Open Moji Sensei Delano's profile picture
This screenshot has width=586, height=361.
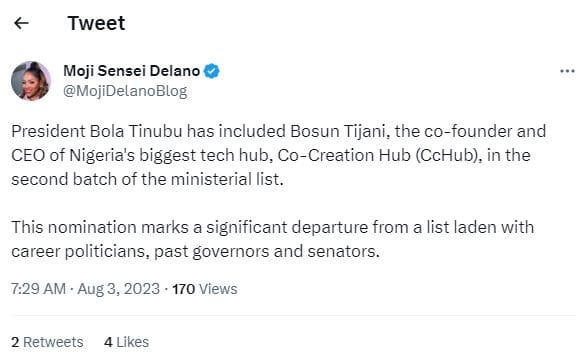click(31, 81)
